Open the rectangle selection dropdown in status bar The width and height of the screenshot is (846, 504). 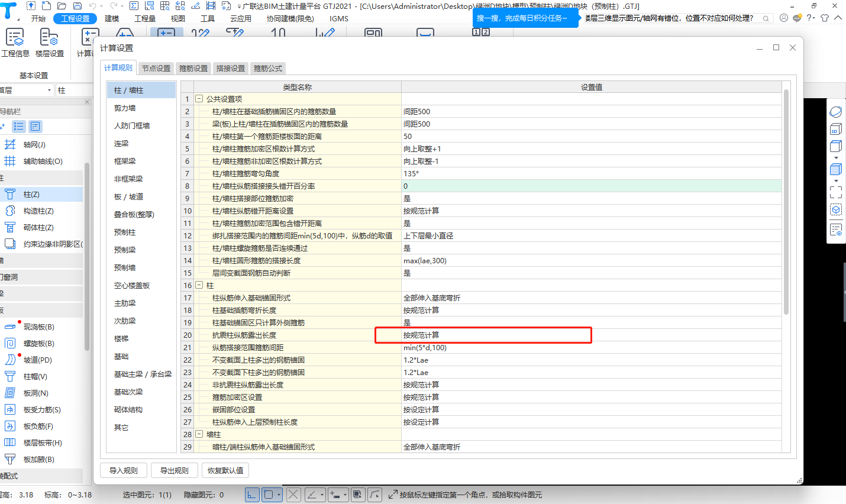(x=279, y=495)
